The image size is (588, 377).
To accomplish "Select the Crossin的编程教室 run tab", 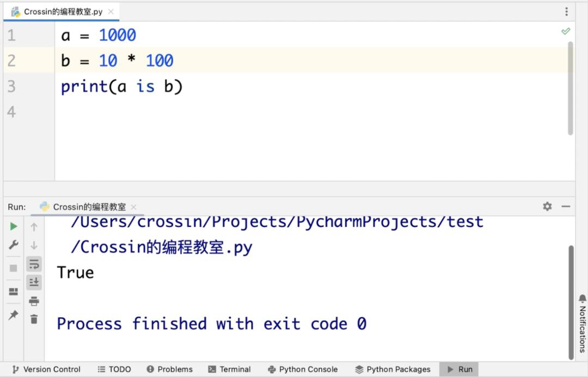I will (87, 207).
